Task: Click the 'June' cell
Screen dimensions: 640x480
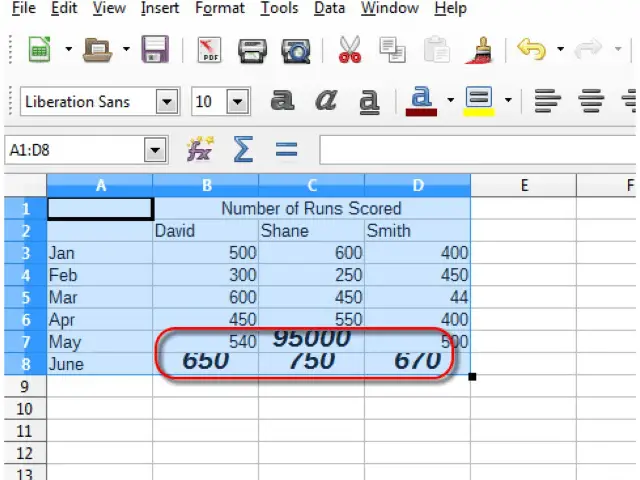Action: 100,364
